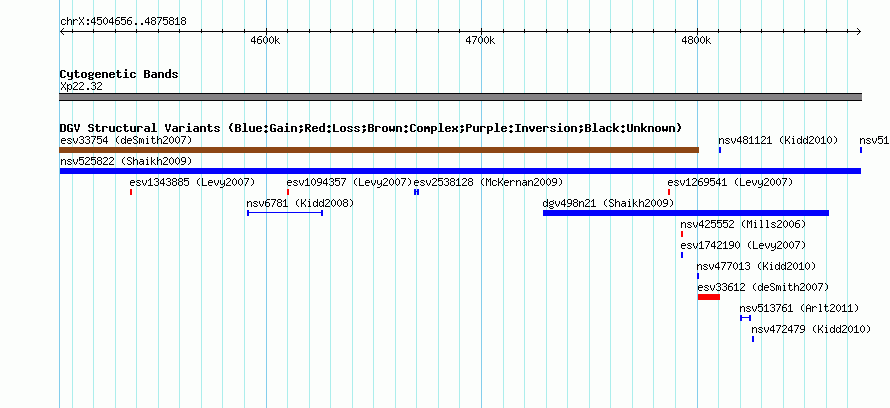Click the blue nsv472479 marker
890x408 pixels.
click(753, 339)
